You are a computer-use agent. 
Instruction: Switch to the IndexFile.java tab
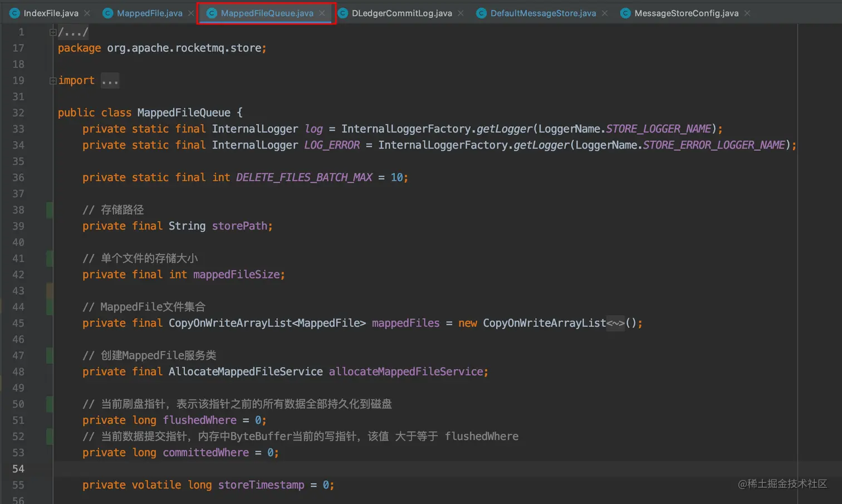(x=51, y=13)
